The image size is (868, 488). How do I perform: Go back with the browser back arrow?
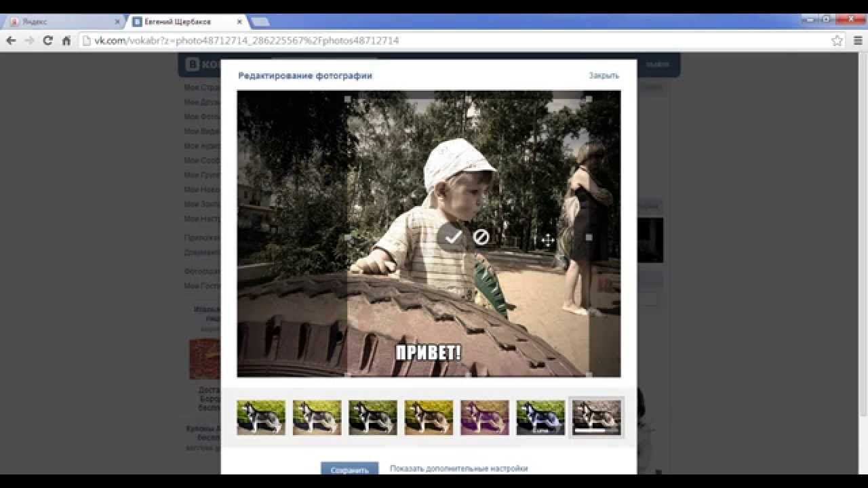[x=11, y=41]
